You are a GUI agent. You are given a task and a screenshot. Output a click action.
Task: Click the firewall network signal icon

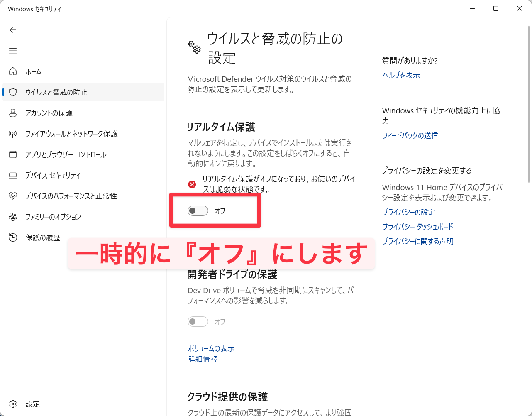[x=13, y=134]
